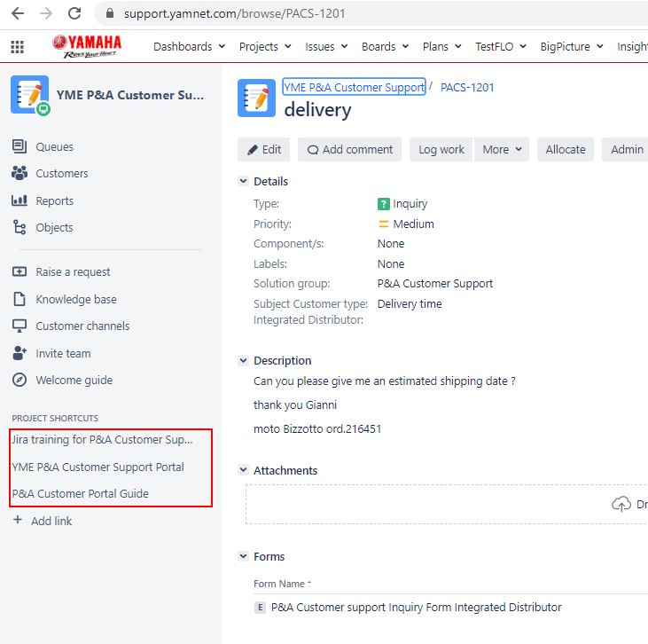This screenshot has width=648, height=644.
Task: Click the Customers people icon
Action: click(20, 173)
